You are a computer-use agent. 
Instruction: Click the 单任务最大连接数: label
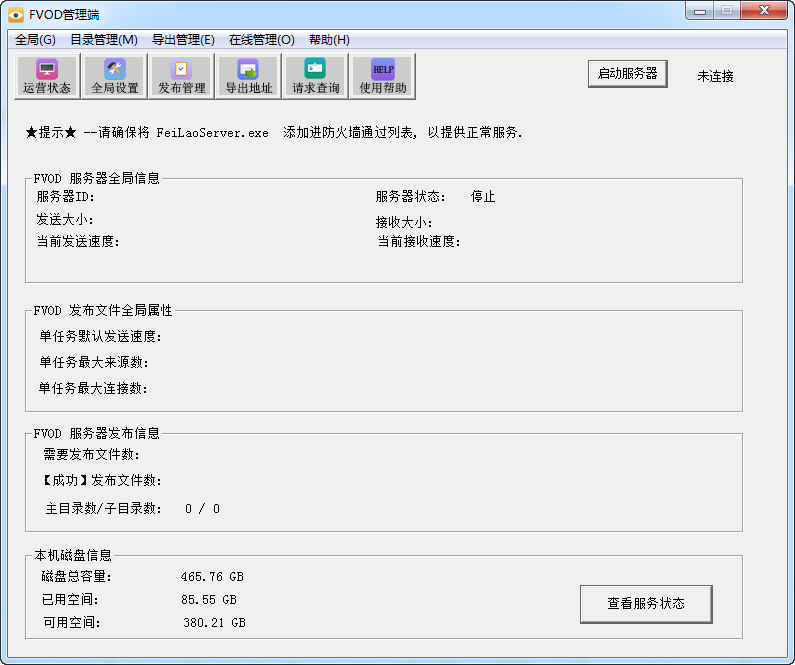click(x=93, y=388)
